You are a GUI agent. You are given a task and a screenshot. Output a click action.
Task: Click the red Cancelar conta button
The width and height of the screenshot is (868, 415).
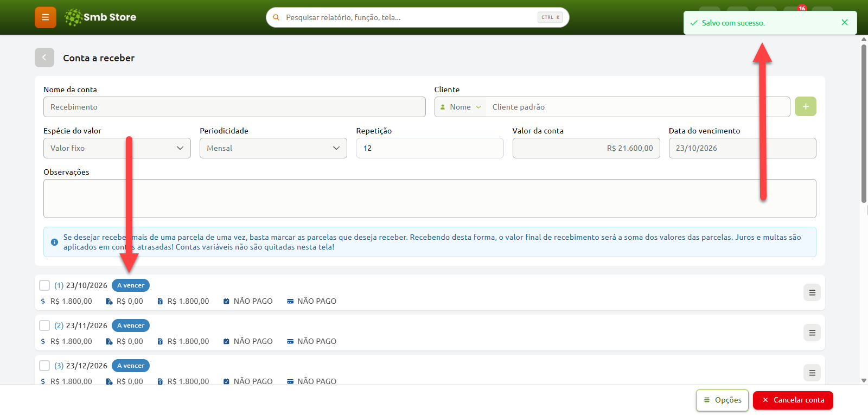coord(793,400)
